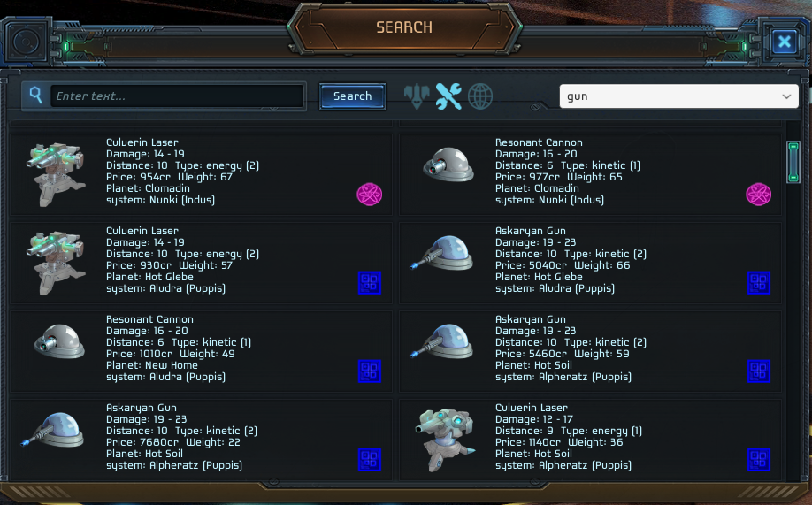Screen dimensions: 812x505
Task: Click blue locator icon for 5040cr Askaryan Gun
Action: (758, 283)
